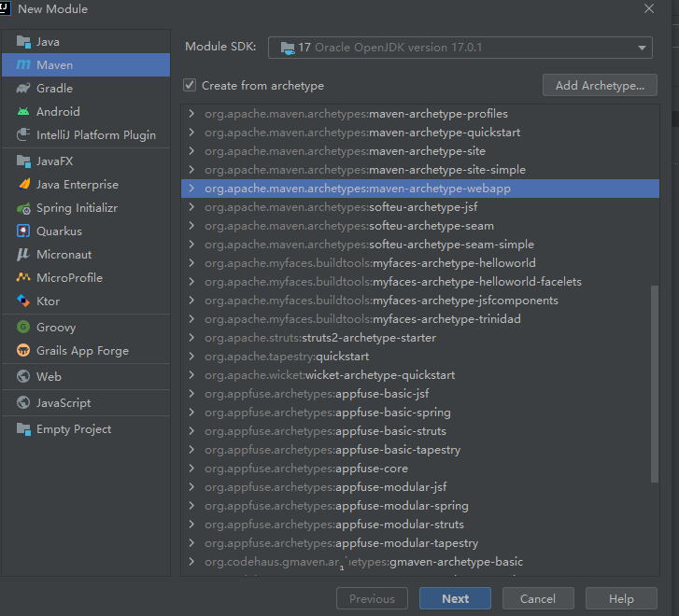Viewport: 679px width, 616px height.
Task: Click the Android robot icon
Action: [23, 112]
